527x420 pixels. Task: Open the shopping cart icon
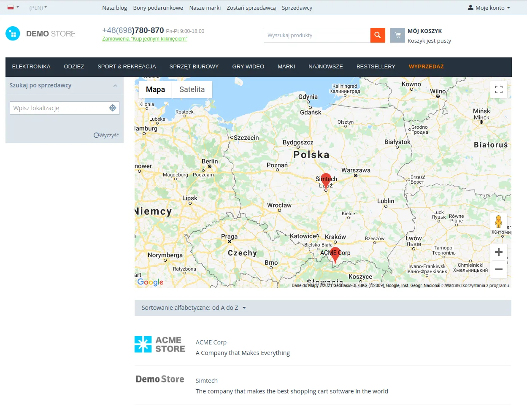[397, 35]
